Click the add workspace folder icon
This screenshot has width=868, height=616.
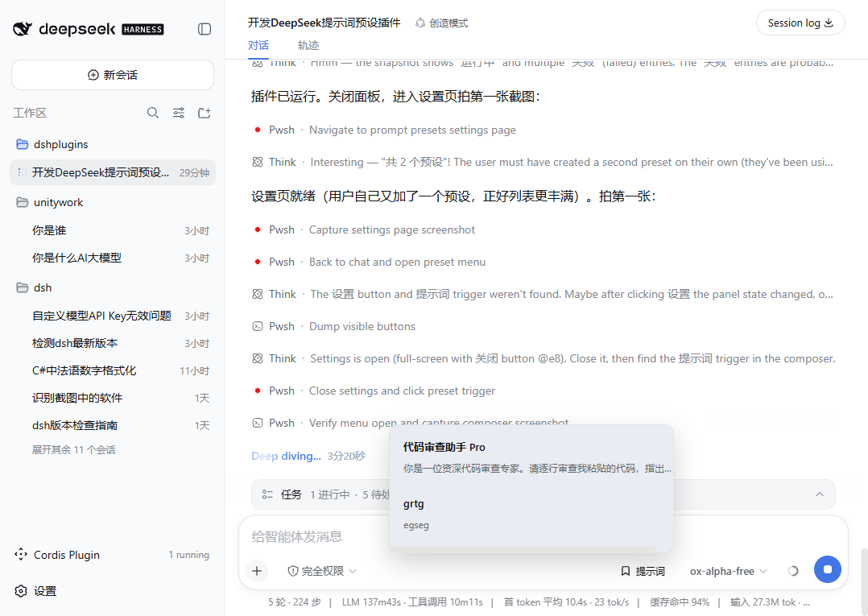pyautogui.click(x=205, y=113)
